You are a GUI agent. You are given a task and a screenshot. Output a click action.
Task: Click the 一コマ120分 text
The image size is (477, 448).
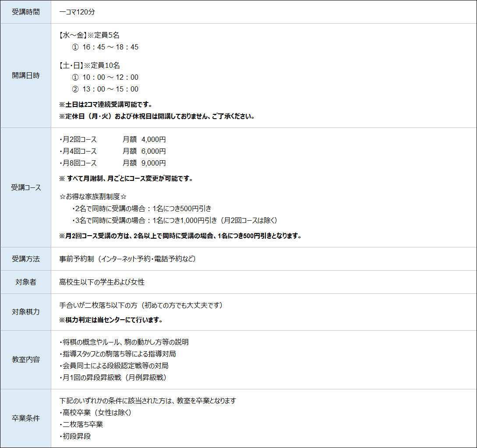pos(77,12)
